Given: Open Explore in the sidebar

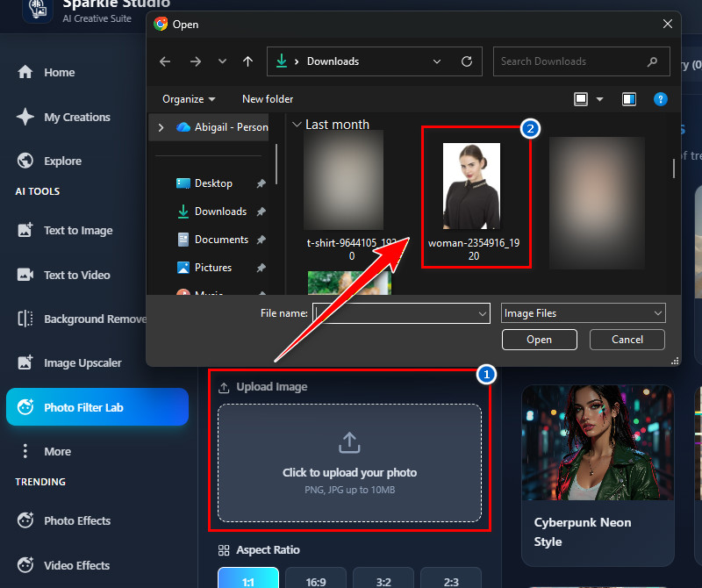Looking at the screenshot, I should pyautogui.click(x=50, y=161).
